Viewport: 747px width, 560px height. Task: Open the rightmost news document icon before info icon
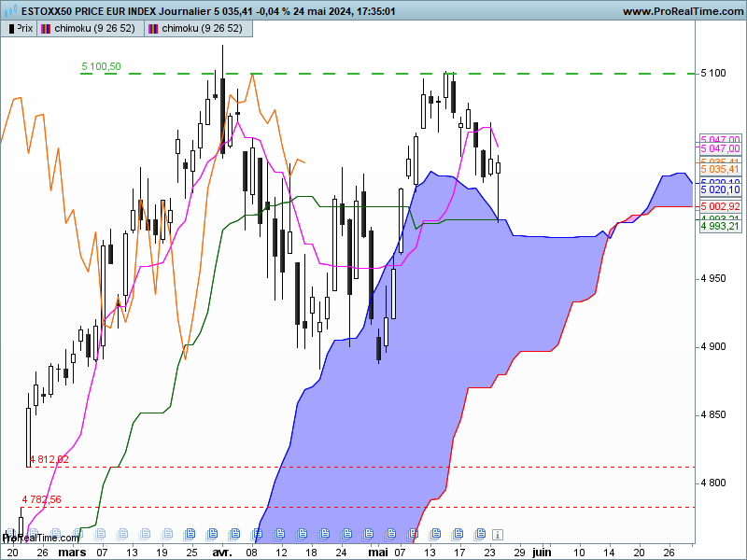point(480,533)
